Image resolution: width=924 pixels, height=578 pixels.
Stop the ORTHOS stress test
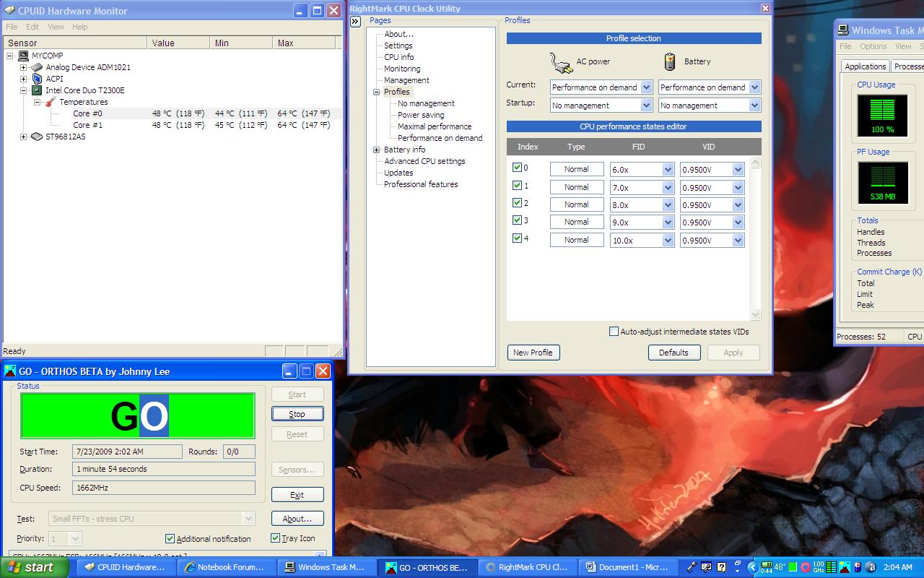pos(297,414)
